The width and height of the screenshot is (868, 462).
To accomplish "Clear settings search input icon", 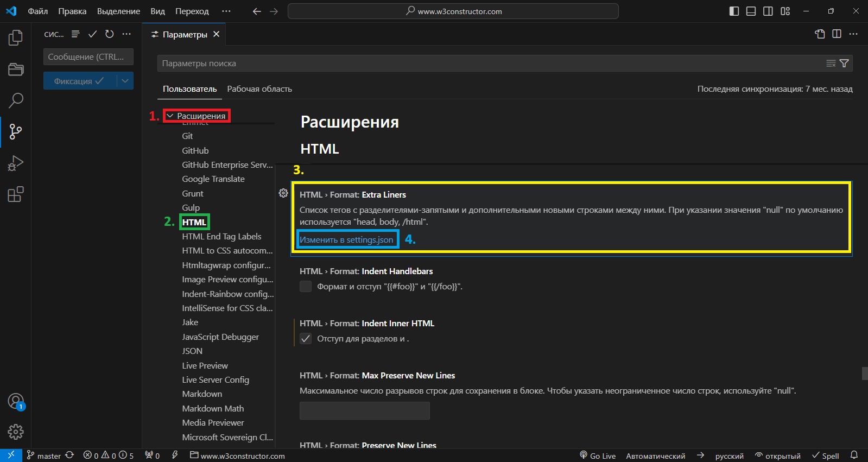I will click(831, 64).
